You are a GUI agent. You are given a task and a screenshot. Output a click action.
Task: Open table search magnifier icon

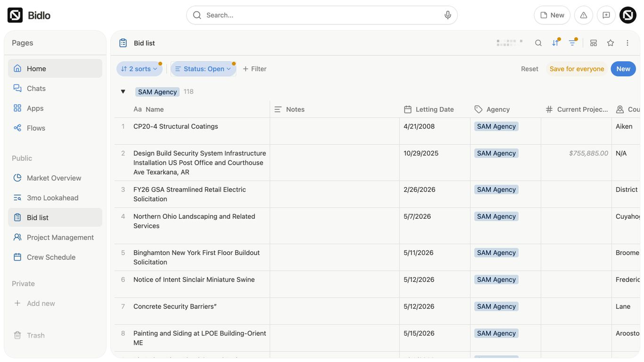[538, 43]
